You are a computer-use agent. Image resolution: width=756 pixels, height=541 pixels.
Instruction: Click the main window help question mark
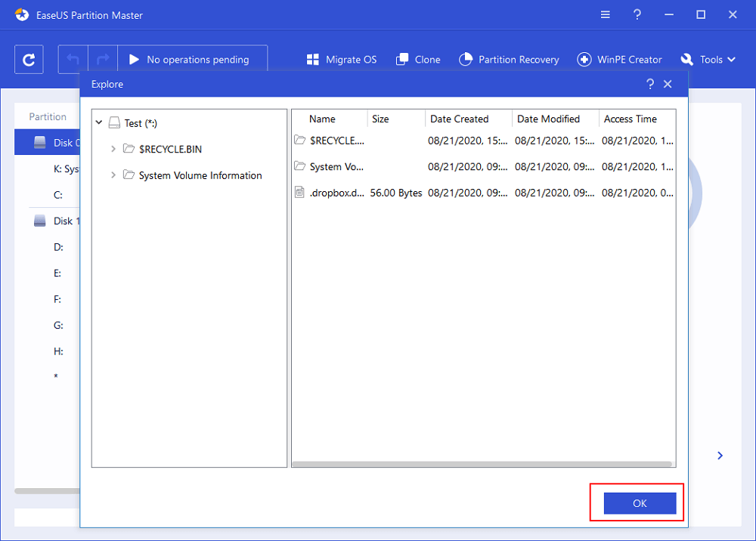(x=637, y=15)
